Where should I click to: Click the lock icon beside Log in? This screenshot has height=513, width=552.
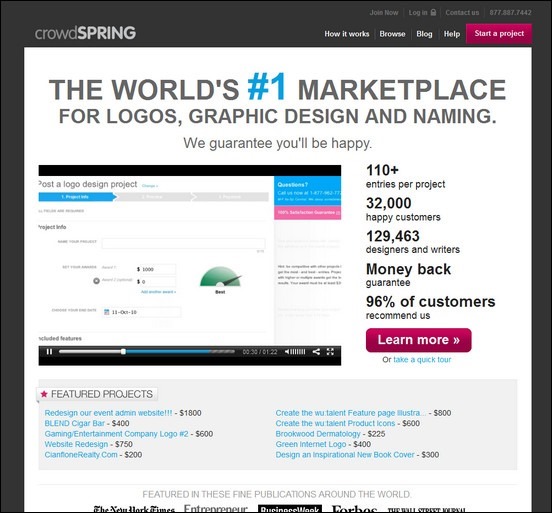click(x=433, y=12)
